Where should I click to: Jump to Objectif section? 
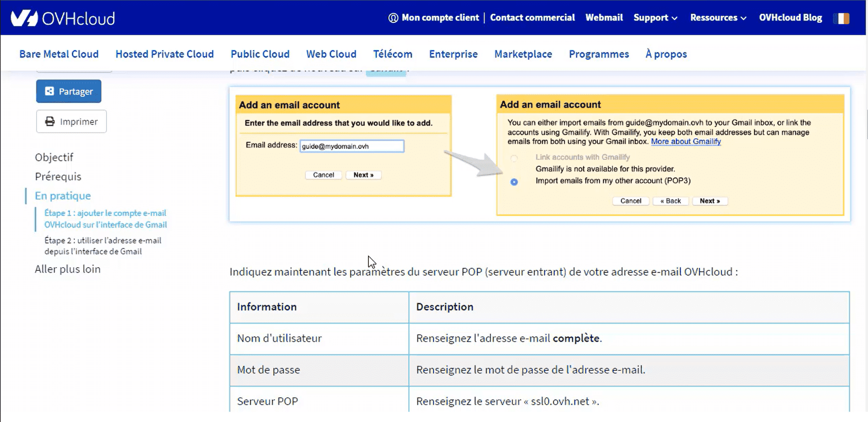click(x=54, y=157)
